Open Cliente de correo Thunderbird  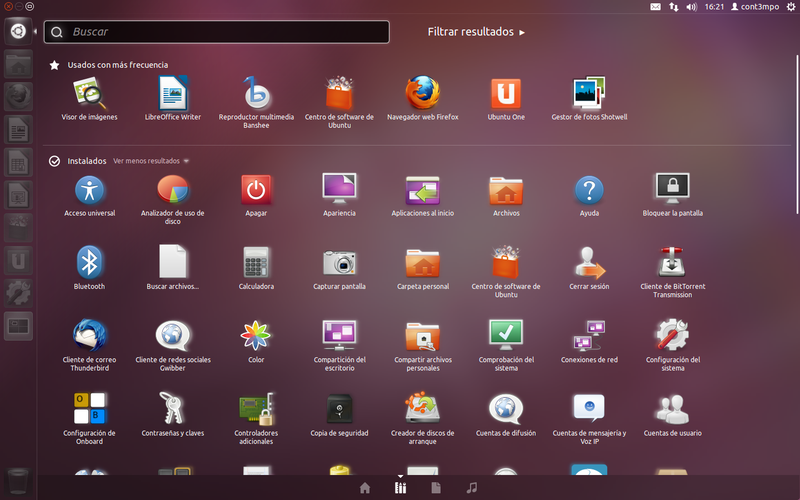point(90,335)
